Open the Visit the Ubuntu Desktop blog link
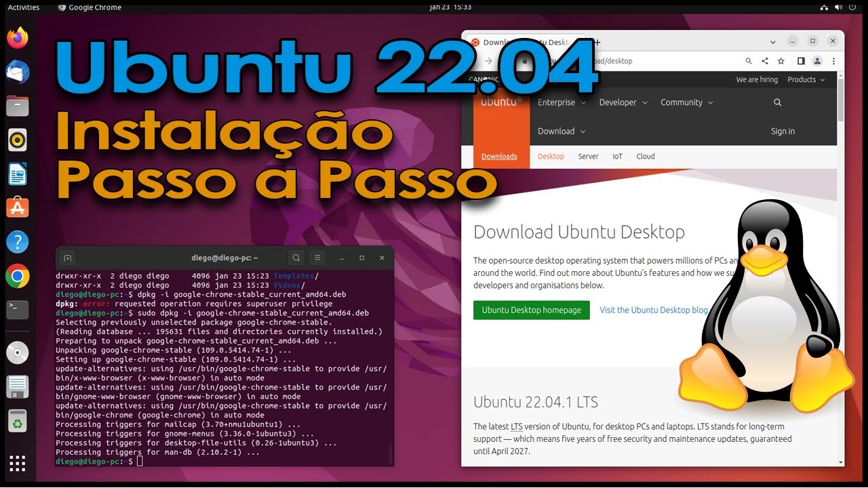The height and width of the screenshot is (488, 868). (x=654, y=310)
